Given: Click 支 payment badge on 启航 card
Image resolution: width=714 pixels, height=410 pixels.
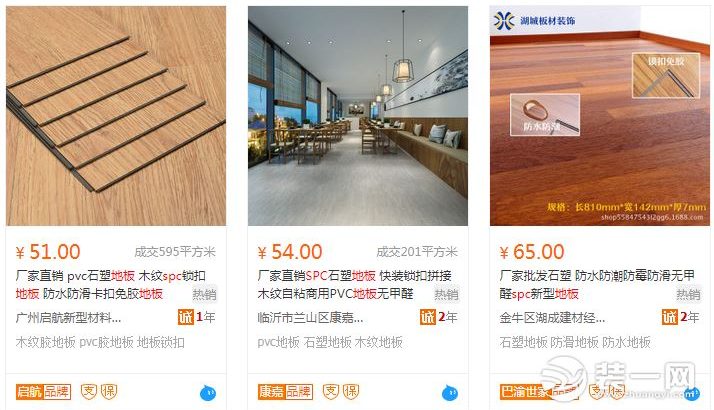Looking at the screenshot, I should [x=89, y=392].
